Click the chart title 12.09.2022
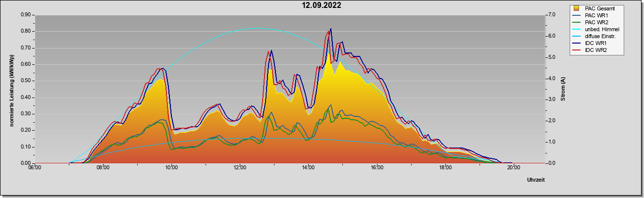Screen dimensions: 644x198 pyautogui.click(x=322, y=5)
